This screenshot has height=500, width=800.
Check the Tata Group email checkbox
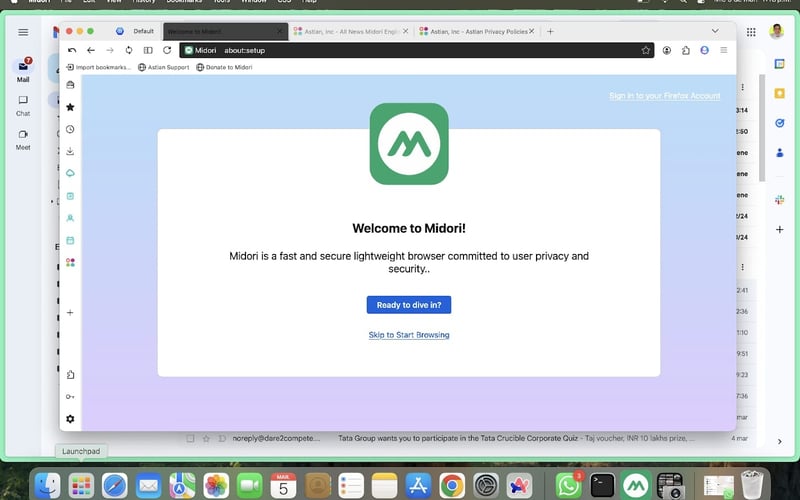point(190,438)
